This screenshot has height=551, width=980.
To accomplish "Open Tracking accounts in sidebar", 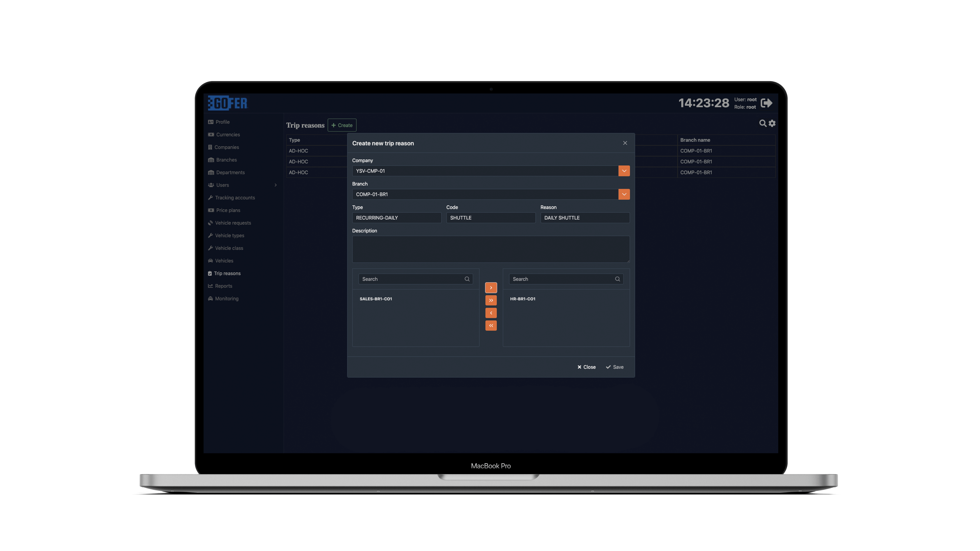I will click(x=231, y=198).
